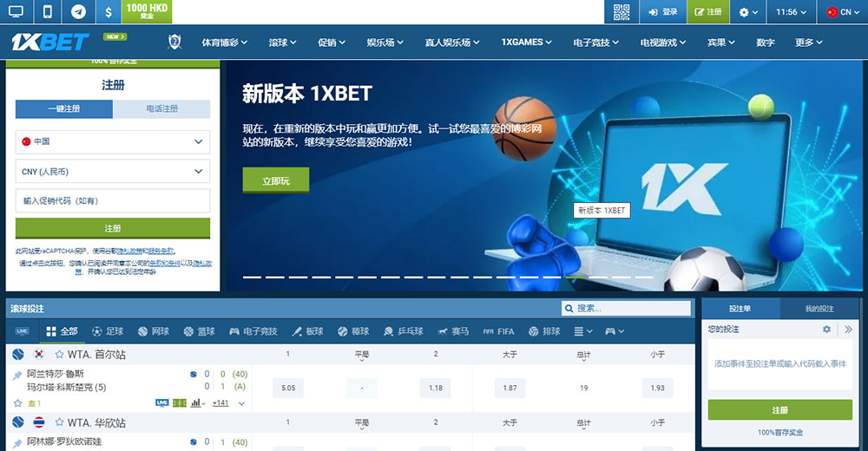Screen dimensions: 868x451
Task: Open the list view options dropdown in sports bar
Action: 583,331
